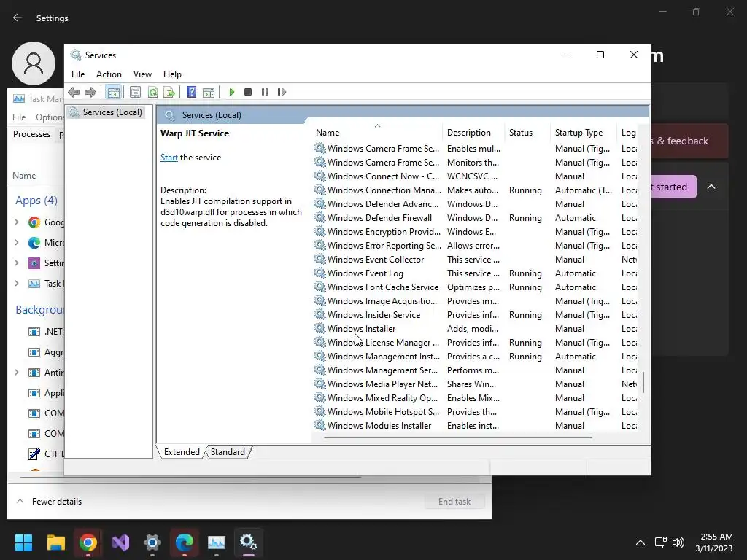Select the Windows Event Log service
747x560 pixels.
(x=475, y=273)
